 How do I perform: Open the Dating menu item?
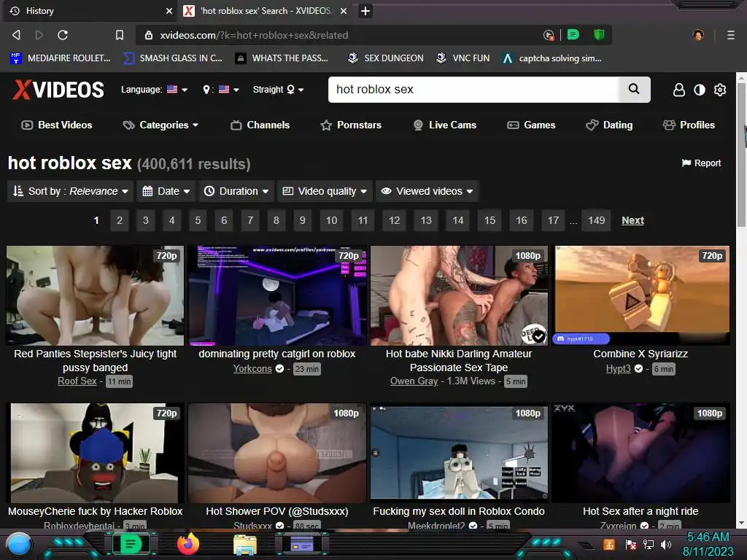tap(609, 125)
